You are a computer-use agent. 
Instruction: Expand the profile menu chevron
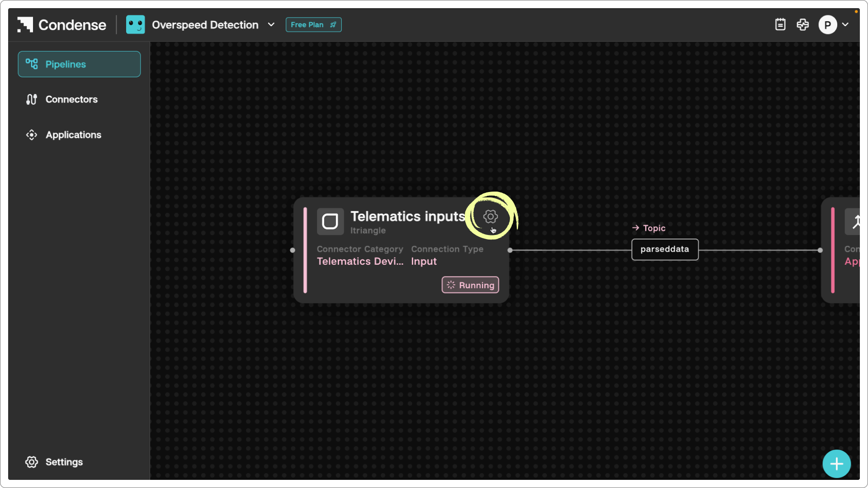coord(845,25)
